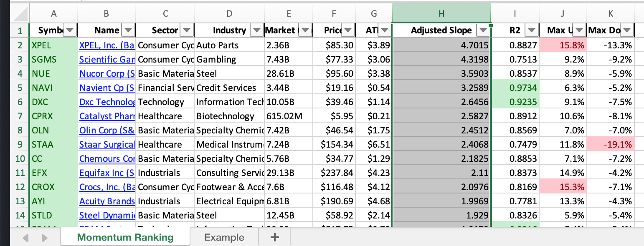Open the Symbol column filter dropdown
The height and width of the screenshot is (246, 644).
pos(70,30)
